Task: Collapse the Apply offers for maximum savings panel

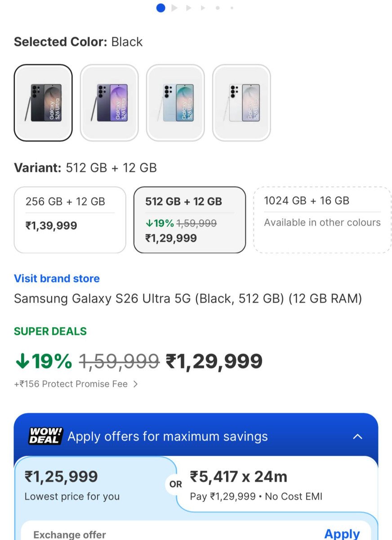Action: click(358, 436)
